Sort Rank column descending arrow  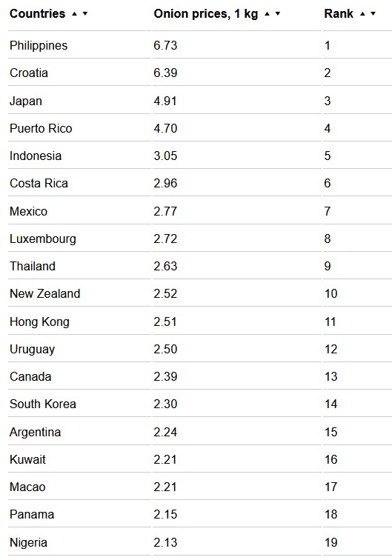(x=373, y=14)
